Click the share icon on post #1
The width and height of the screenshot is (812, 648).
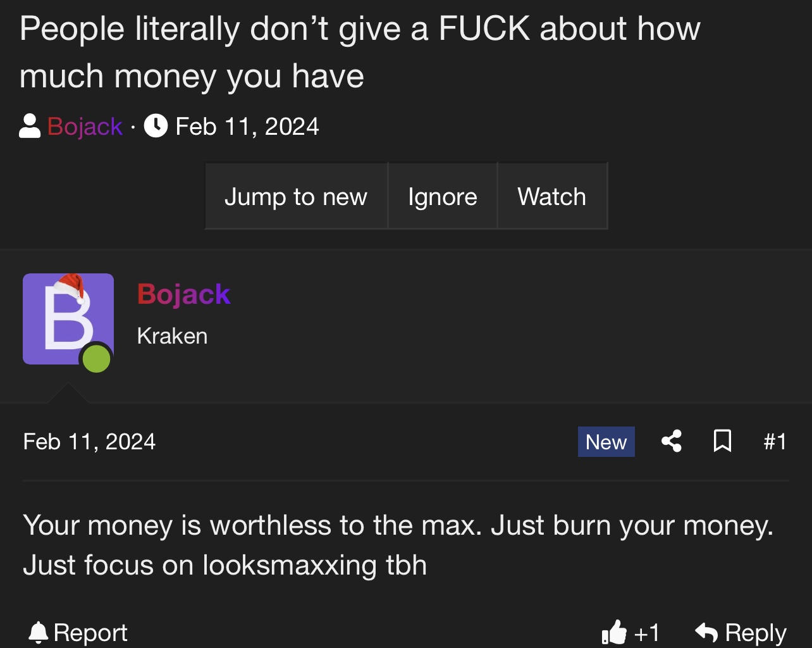[x=672, y=441]
